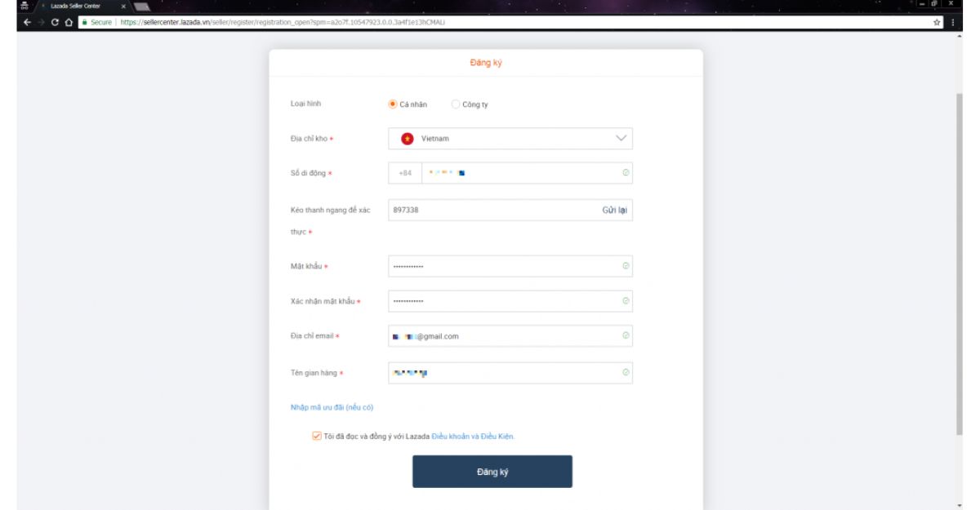Click the Tên gian hàng input

[x=510, y=373]
